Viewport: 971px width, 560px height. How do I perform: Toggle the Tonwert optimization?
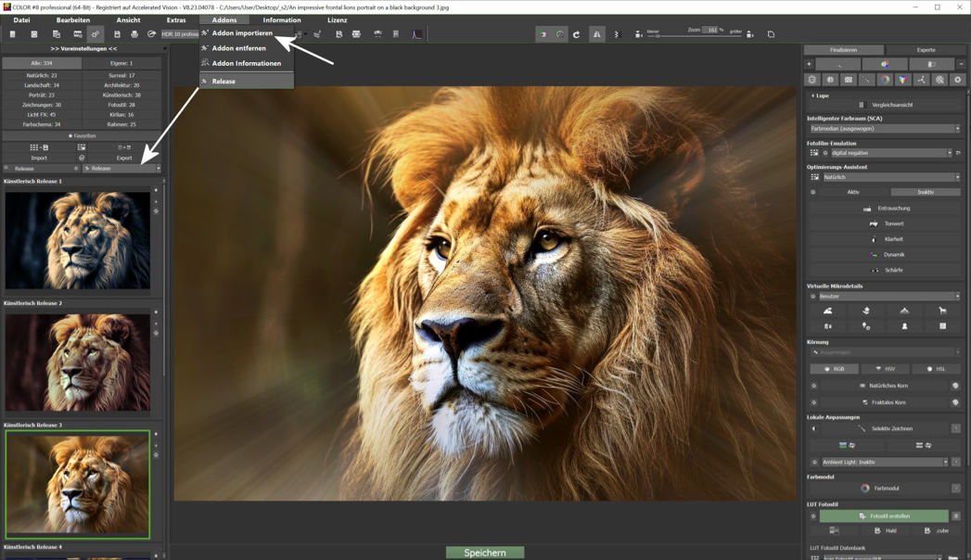(x=887, y=224)
